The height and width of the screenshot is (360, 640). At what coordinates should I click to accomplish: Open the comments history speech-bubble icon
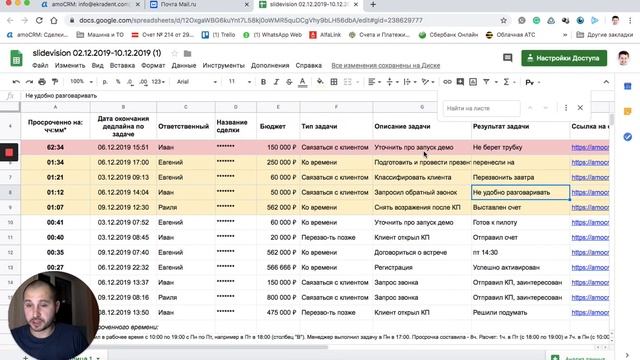(507, 58)
